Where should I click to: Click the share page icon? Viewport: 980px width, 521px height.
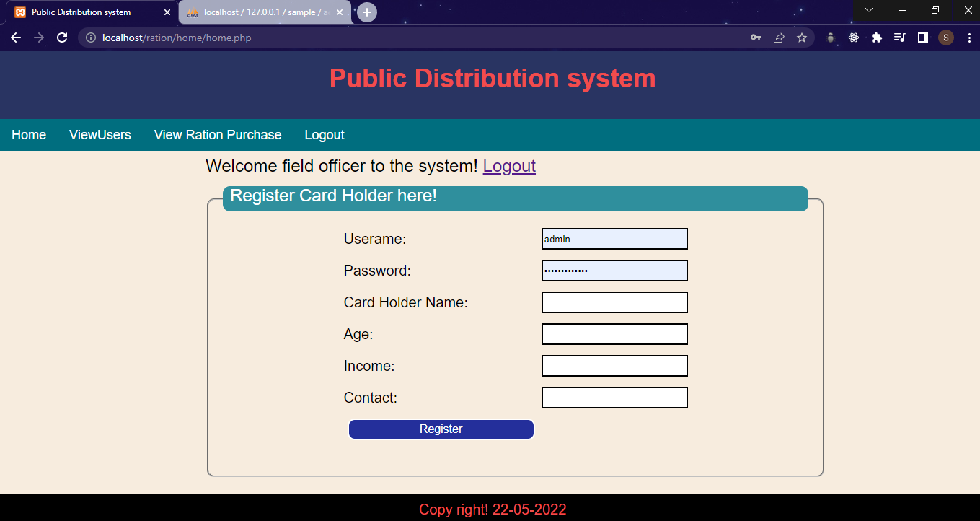point(779,38)
